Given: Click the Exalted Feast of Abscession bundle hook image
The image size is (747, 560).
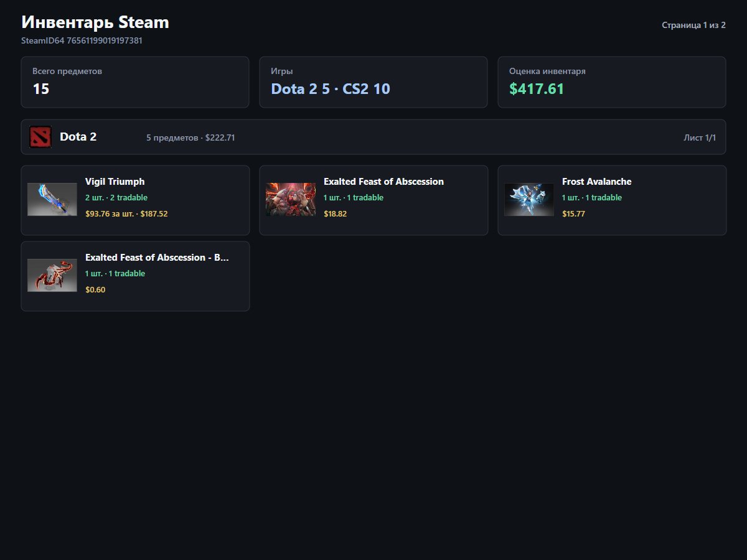Looking at the screenshot, I should coord(52,276).
